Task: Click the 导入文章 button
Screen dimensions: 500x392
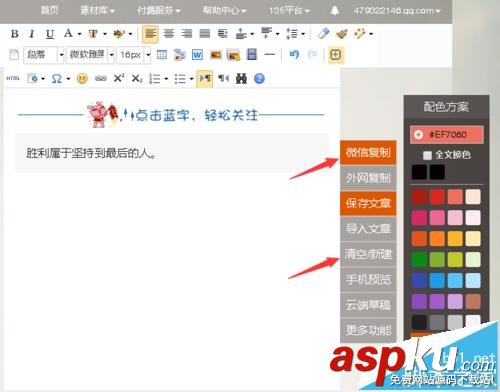Action: point(368,229)
